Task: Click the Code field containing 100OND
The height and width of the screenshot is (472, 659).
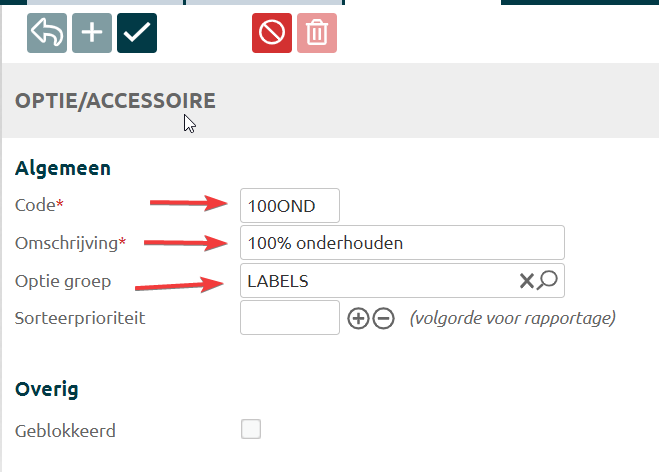Action: (290, 206)
